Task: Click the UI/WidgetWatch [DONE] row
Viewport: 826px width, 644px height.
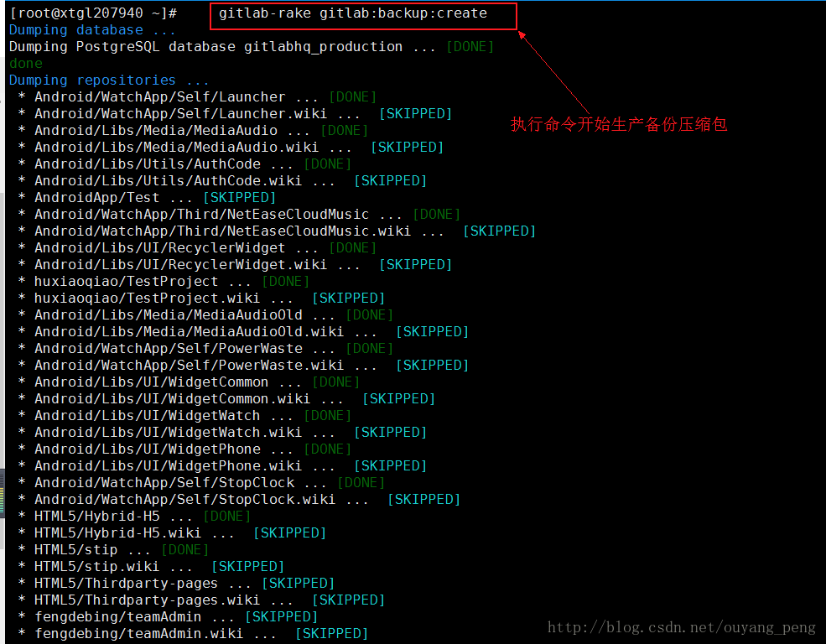Action: coord(184,416)
